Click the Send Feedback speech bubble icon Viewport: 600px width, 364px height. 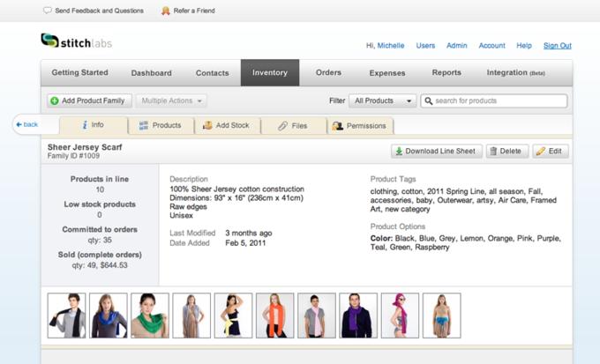pyautogui.click(x=47, y=11)
